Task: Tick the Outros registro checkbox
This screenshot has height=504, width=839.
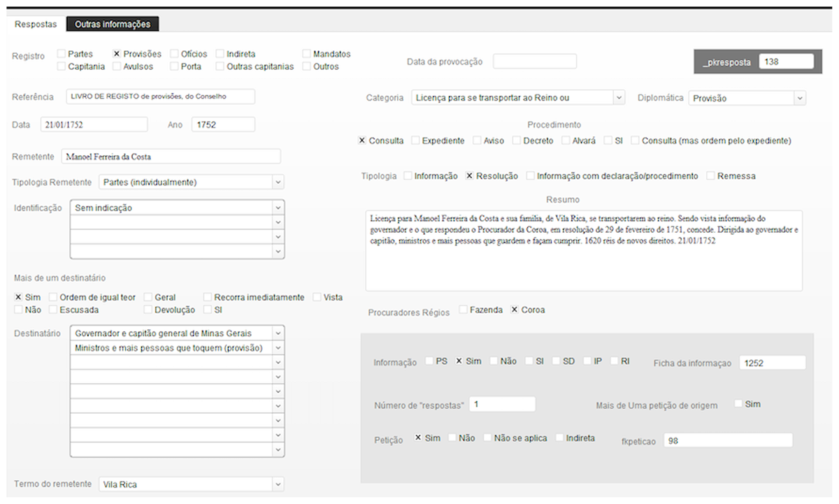Action: 307,66
